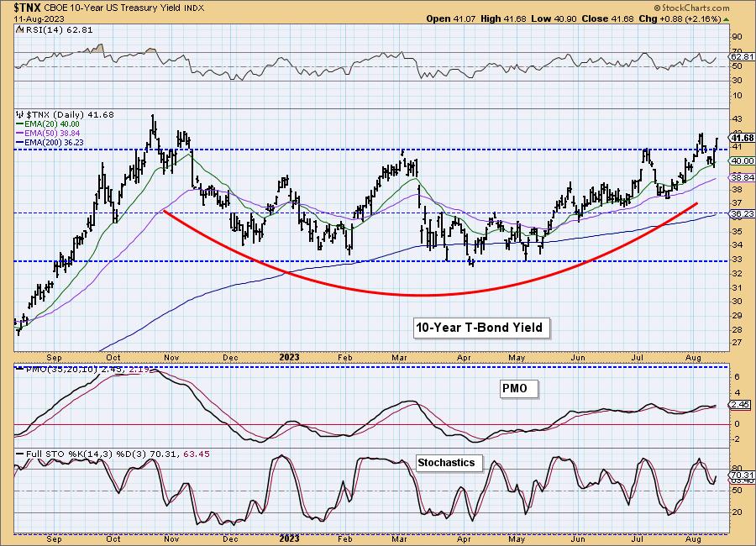
Task: Click the 36.23 EMA tag on the right axis
Action: (743, 213)
